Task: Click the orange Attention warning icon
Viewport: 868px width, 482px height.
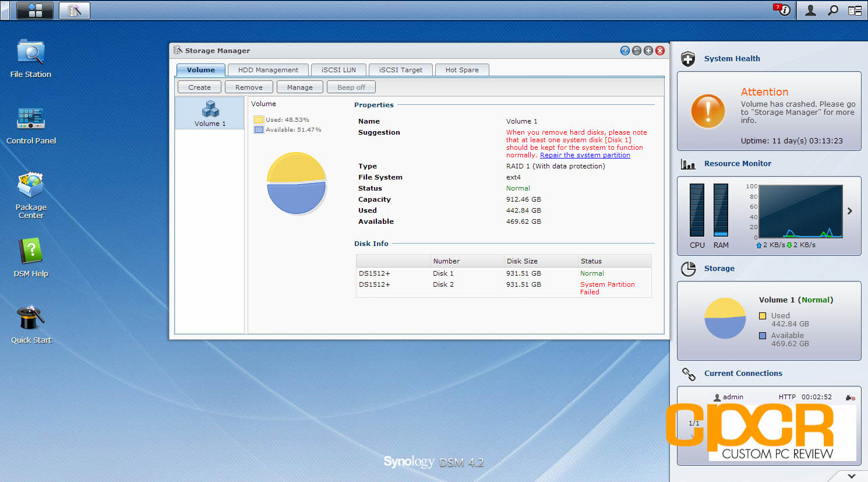Action: (708, 111)
